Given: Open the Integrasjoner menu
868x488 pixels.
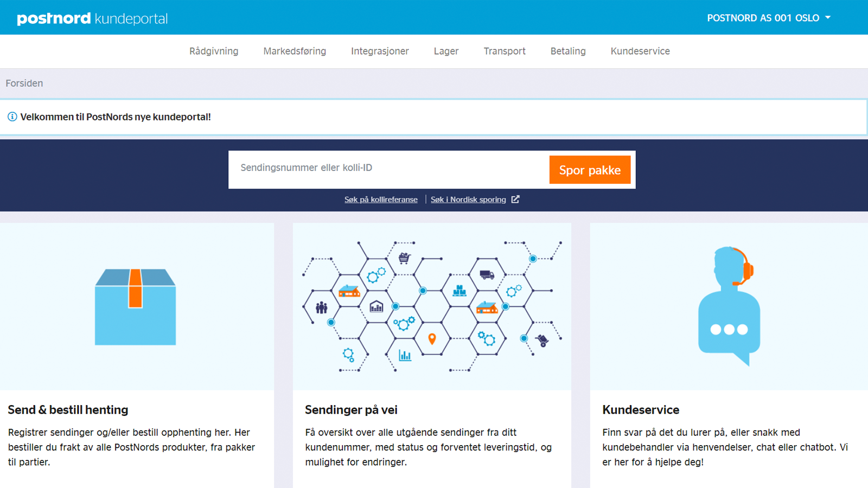Looking at the screenshot, I should click(x=380, y=51).
